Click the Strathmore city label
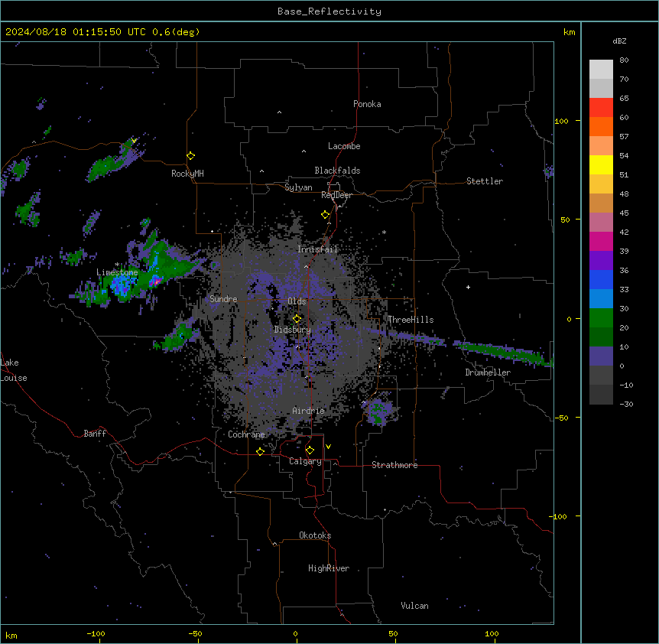Viewport: 659px width, 644px height. pos(394,465)
